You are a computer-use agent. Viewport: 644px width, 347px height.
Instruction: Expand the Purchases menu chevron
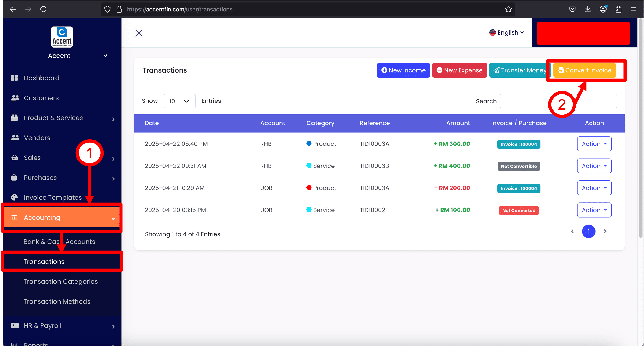tap(114, 179)
